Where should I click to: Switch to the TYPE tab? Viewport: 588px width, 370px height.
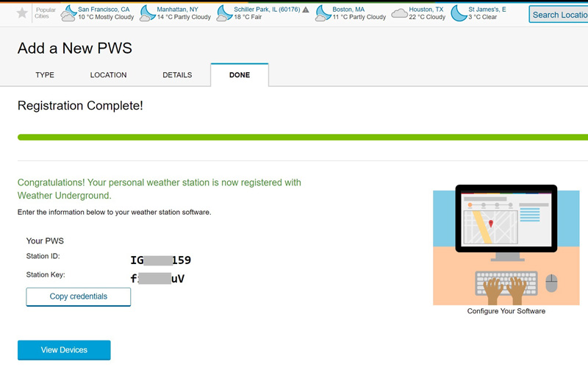point(45,75)
